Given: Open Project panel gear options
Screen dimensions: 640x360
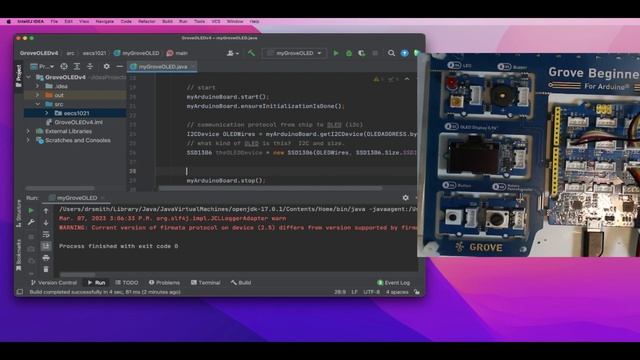Looking at the screenshot, I should (x=107, y=67).
